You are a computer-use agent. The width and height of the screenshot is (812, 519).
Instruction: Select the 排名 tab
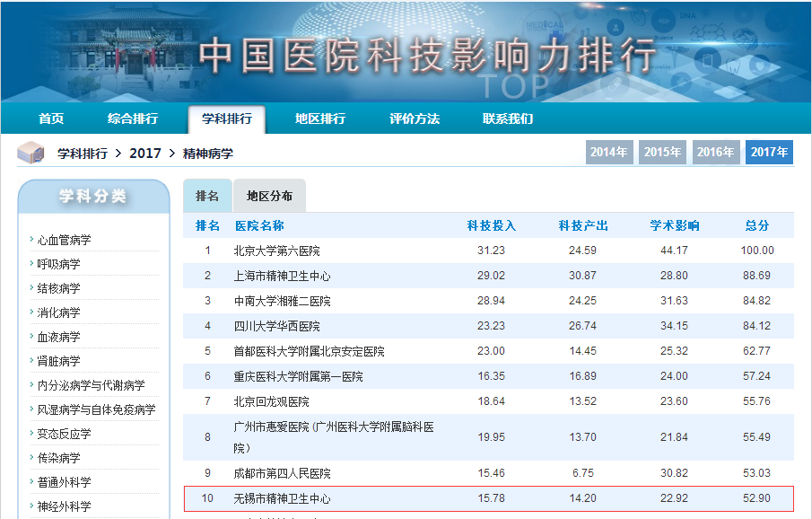pyautogui.click(x=207, y=196)
